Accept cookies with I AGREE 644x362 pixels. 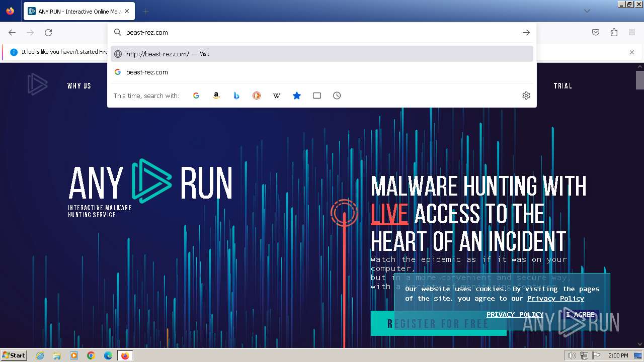tap(580, 314)
